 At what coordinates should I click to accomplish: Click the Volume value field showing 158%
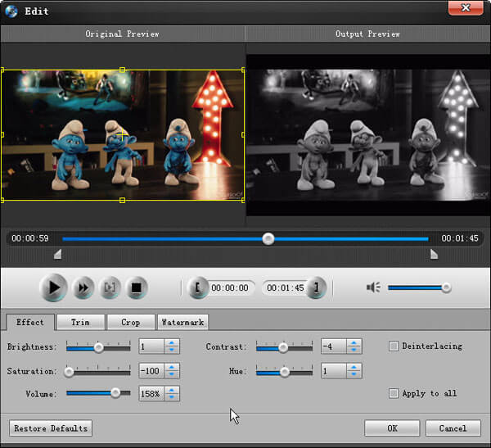click(151, 393)
